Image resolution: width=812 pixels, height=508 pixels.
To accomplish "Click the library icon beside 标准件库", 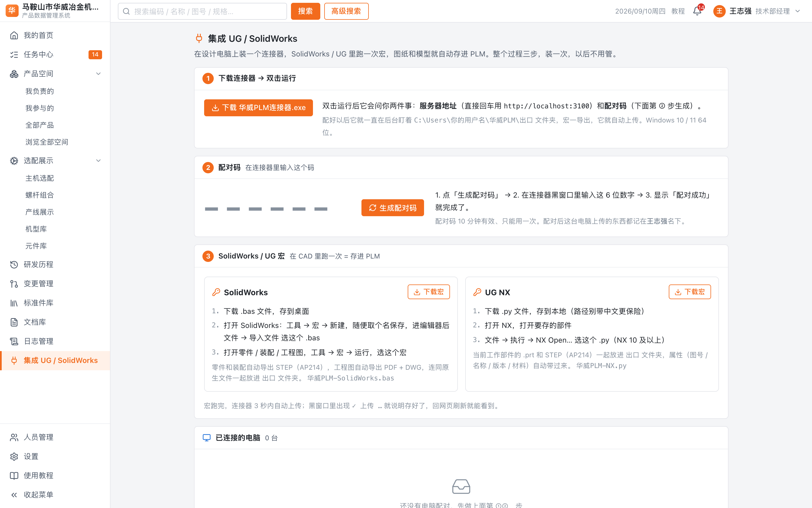I will click(14, 303).
